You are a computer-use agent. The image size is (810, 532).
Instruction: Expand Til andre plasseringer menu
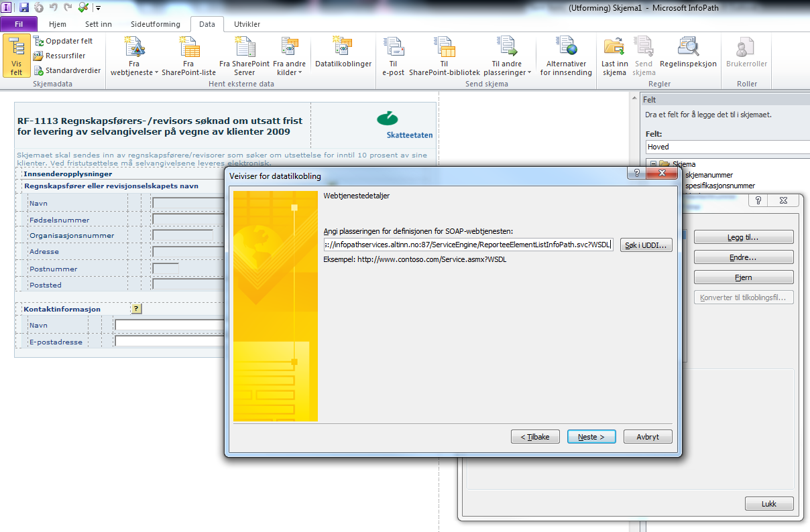(507, 56)
